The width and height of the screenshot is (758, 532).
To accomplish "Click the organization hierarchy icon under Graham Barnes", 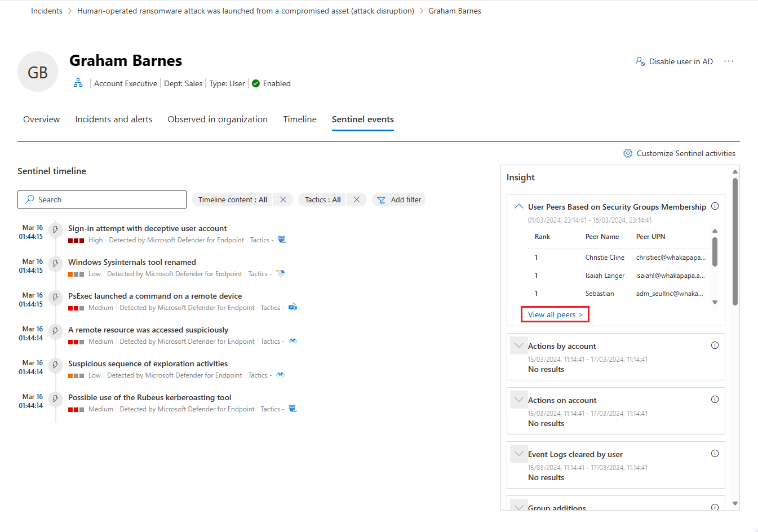I will pos(78,83).
